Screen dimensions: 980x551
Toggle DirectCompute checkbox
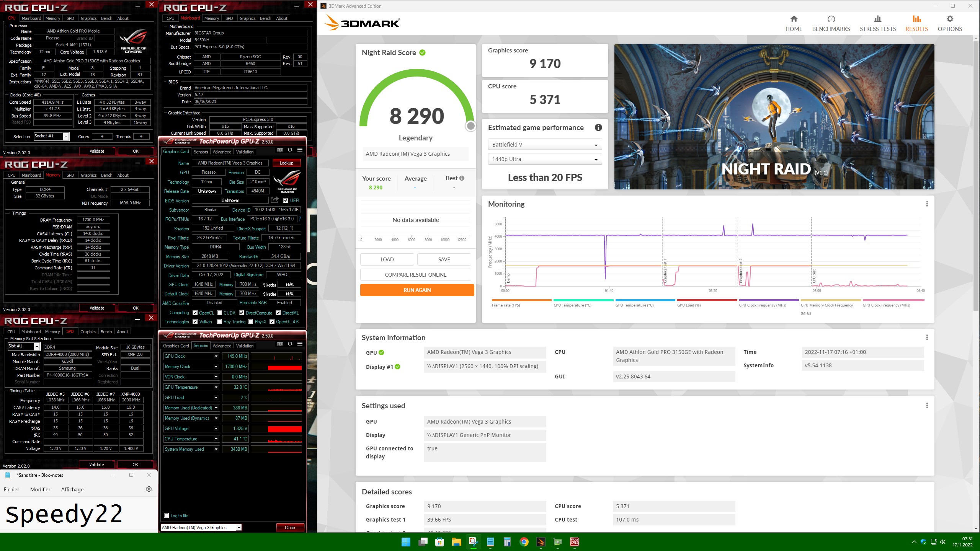[242, 313]
